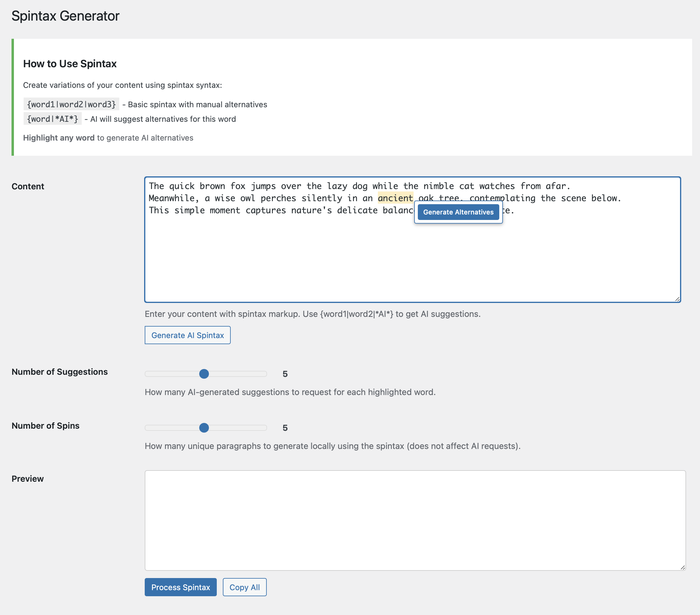
Task: Click the right end of Suggestions slider track
Action: coord(264,374)
